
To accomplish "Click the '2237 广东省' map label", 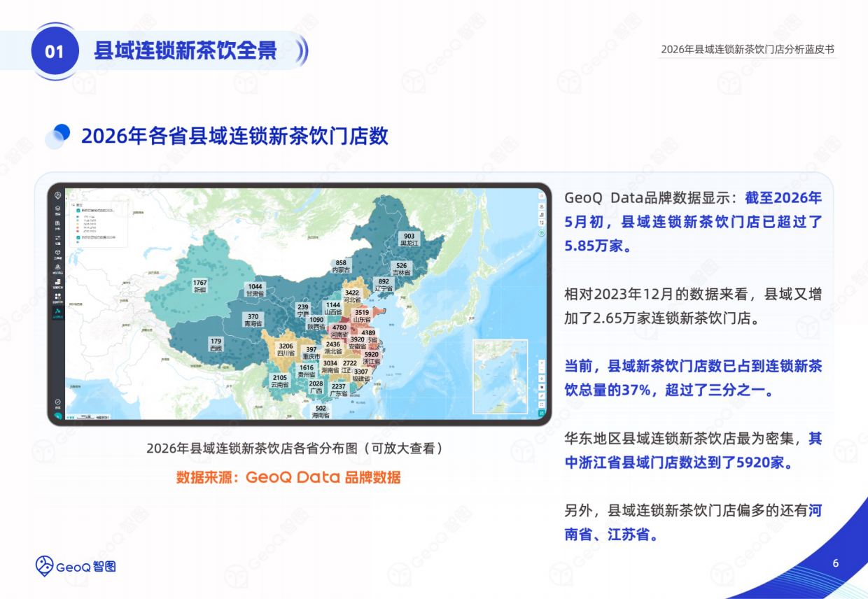I will point(339,390).
